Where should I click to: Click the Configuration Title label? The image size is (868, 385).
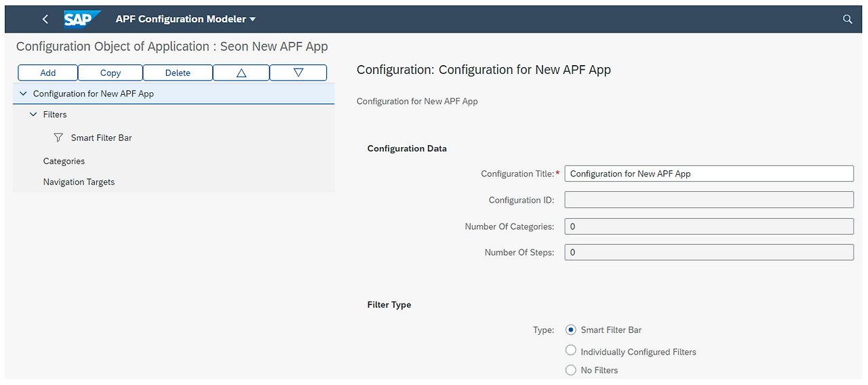[x=517, y=174]
